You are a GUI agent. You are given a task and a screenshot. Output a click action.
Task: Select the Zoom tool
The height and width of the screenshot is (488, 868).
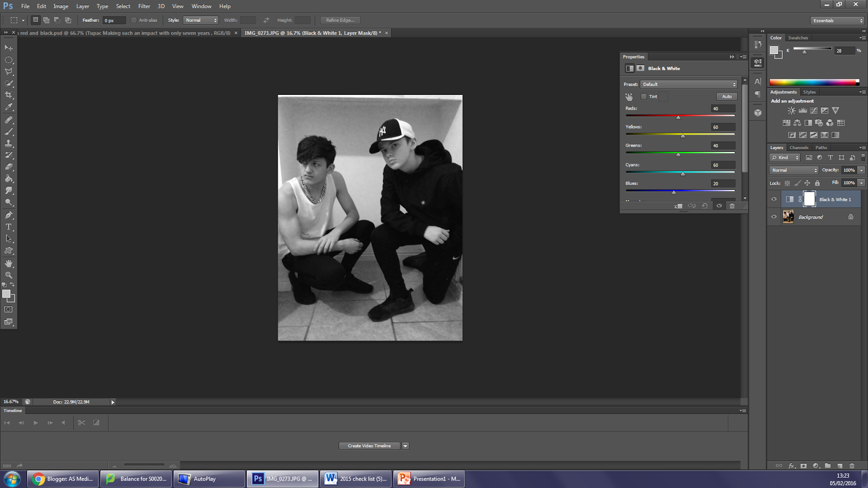click(x=9, y=275)
